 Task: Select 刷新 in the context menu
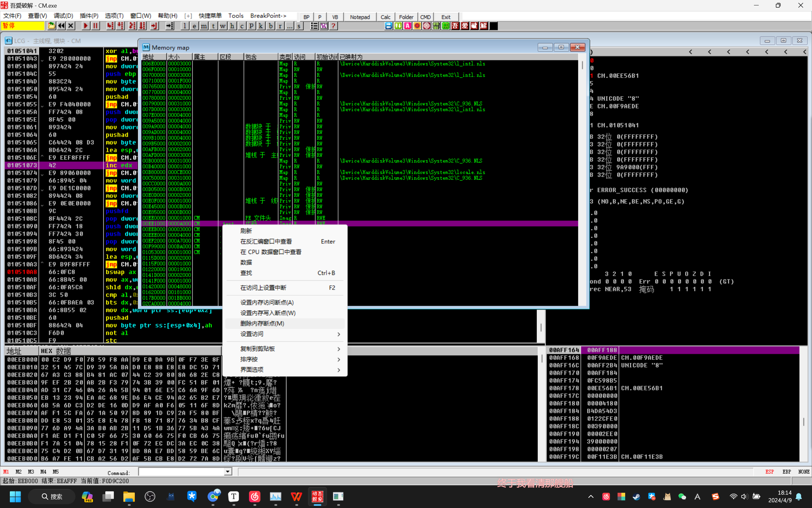tap(285, 231)
